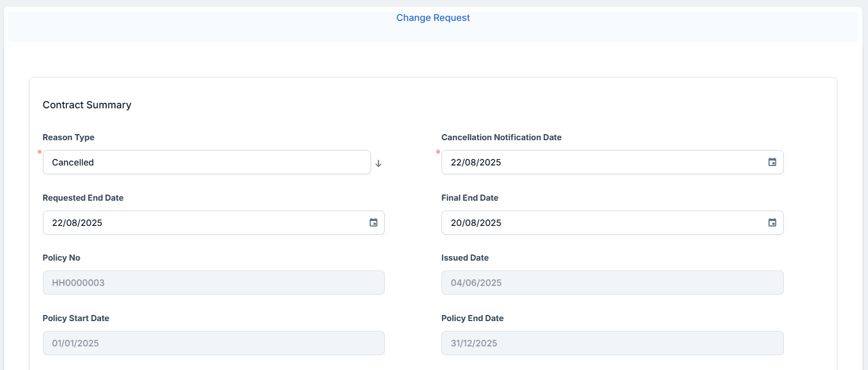The width and height of the screenshot is (868, 370).
Task: Click the Issued Date label text
Action: [465, 258]
